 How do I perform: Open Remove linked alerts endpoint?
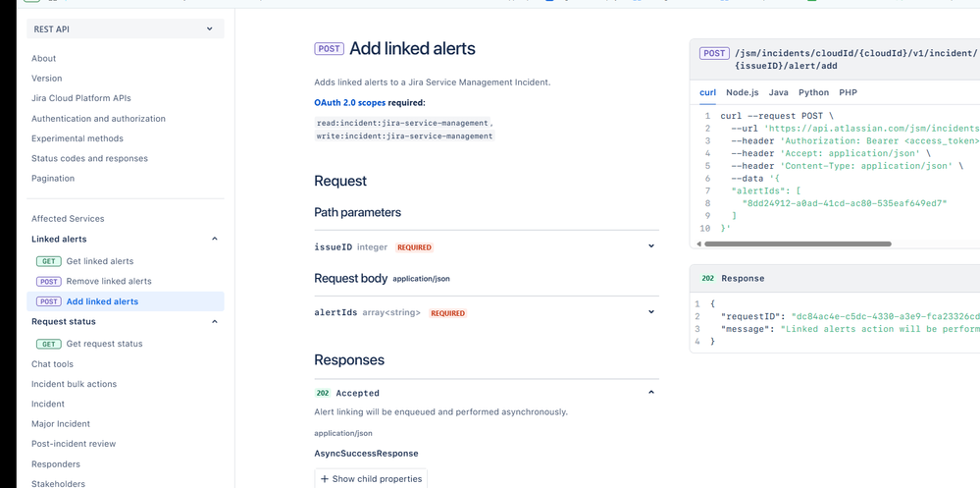click(109, 281)
